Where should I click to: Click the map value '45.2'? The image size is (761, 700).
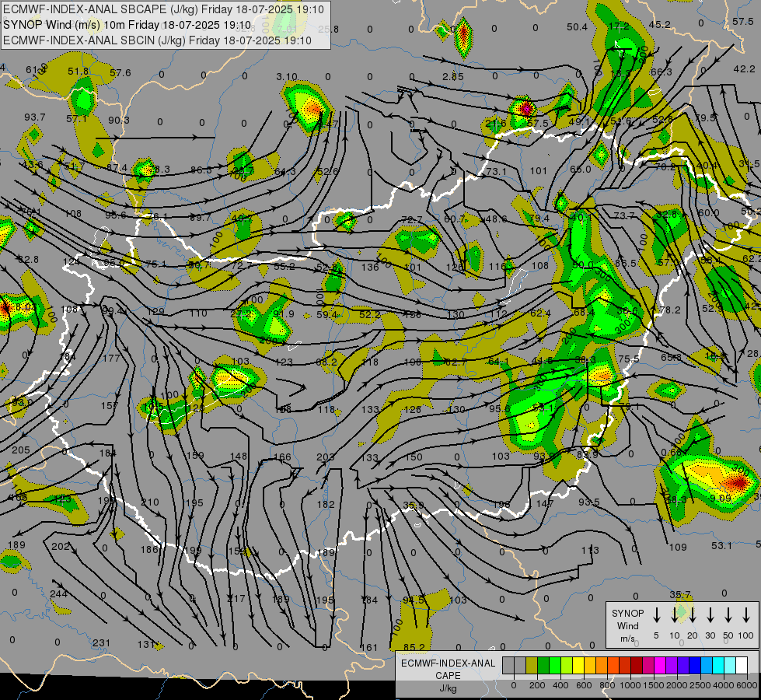660,25
